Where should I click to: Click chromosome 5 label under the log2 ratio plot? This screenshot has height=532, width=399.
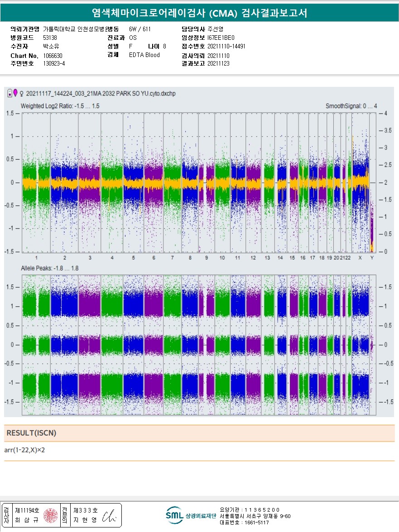(x=134, y=258)
